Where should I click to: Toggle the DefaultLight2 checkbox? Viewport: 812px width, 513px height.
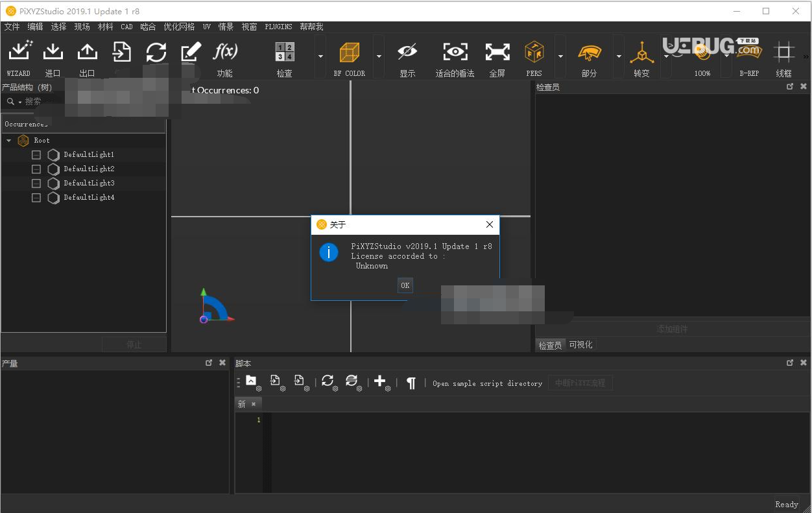pos(36,169)
